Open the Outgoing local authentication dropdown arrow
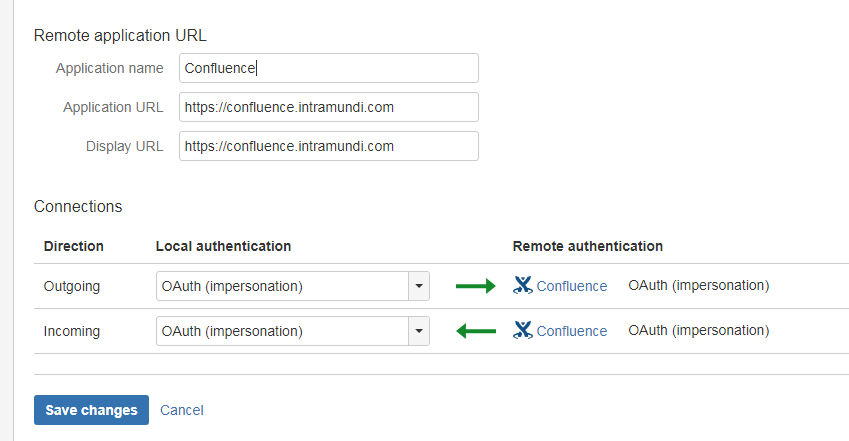849x441 pixels. (419, 286)
